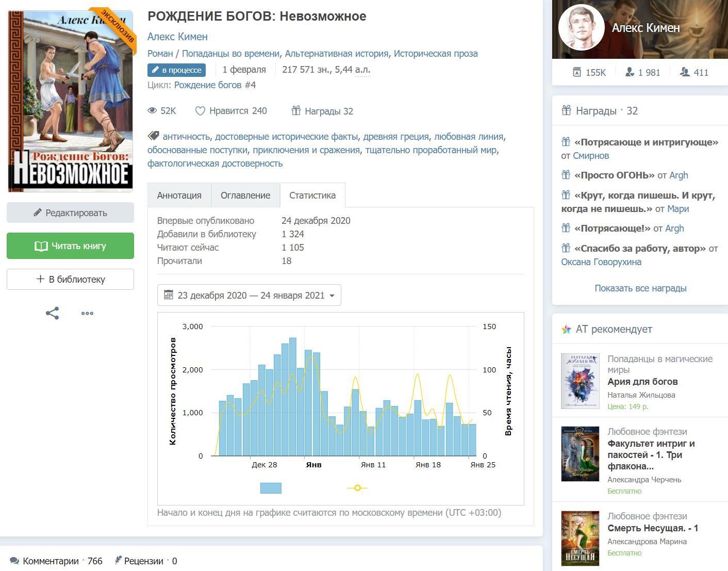Toggle the yellow reading time line legend
Screen dimensions: 728x571
click(357, 488)
